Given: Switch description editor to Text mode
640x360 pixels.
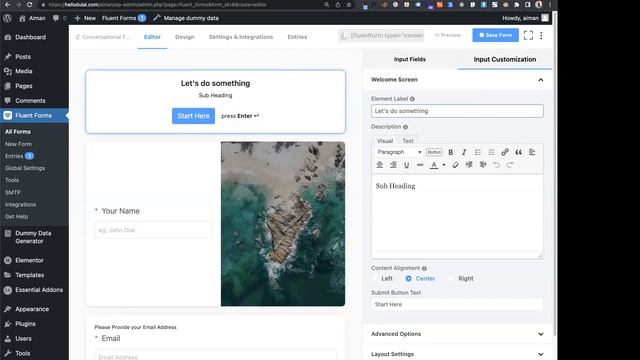Looking at the screenshot, I should [408, 141].
